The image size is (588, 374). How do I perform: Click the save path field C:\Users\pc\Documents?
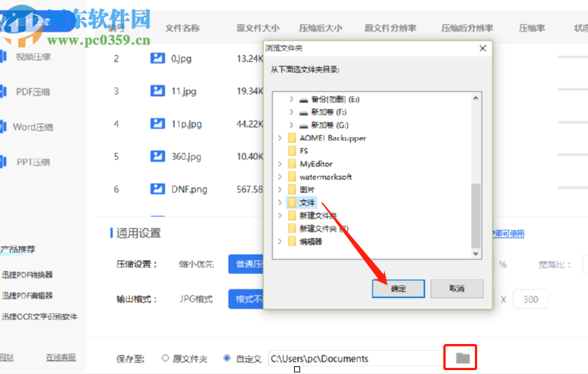[356, 359]
